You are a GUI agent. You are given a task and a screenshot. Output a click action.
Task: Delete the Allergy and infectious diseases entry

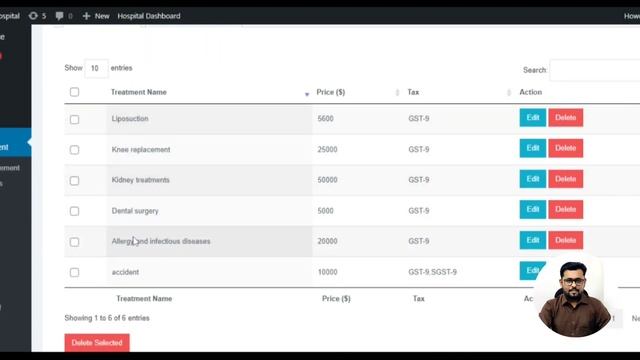[566, 240]
